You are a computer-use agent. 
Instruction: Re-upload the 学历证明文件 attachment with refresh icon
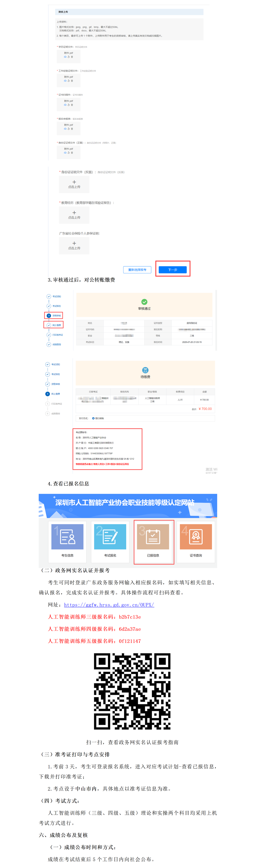point(69,57)
